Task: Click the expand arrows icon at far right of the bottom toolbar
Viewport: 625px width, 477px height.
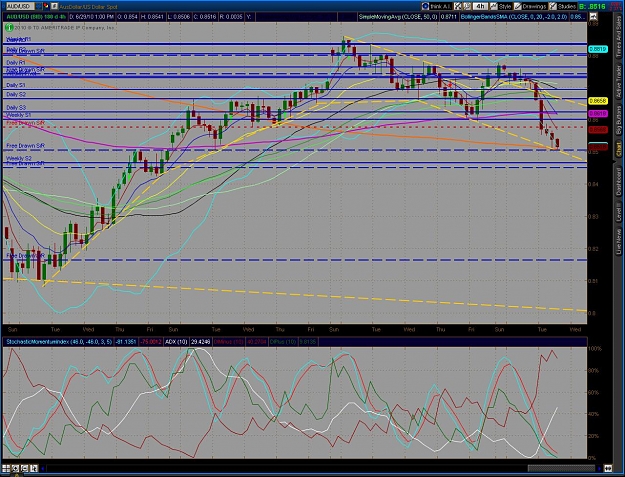Action: (608, 468)
